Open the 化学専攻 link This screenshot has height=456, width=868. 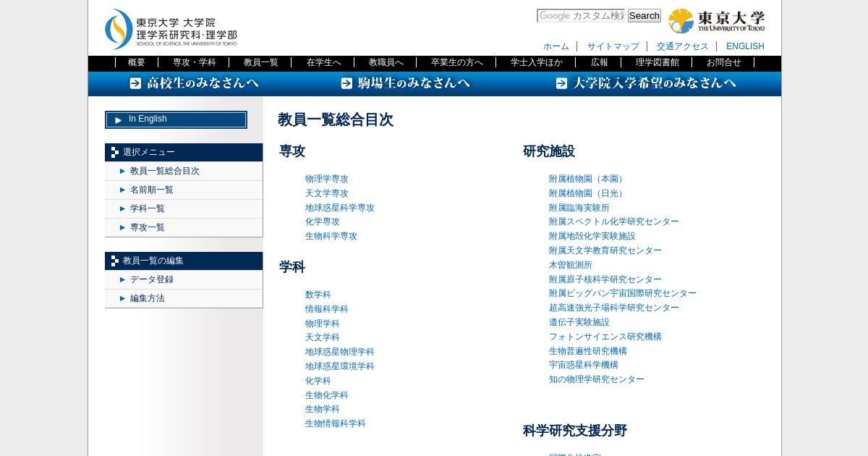tap(323, 221)
